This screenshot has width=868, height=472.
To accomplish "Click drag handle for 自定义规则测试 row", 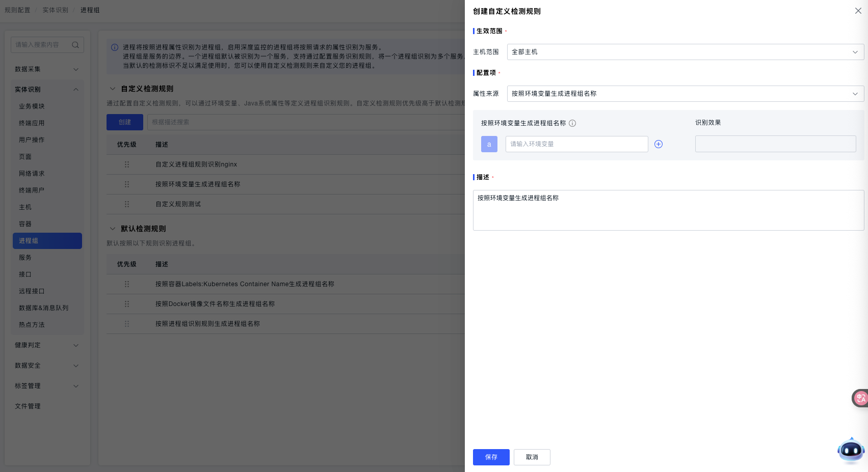I will coord(127,204).
